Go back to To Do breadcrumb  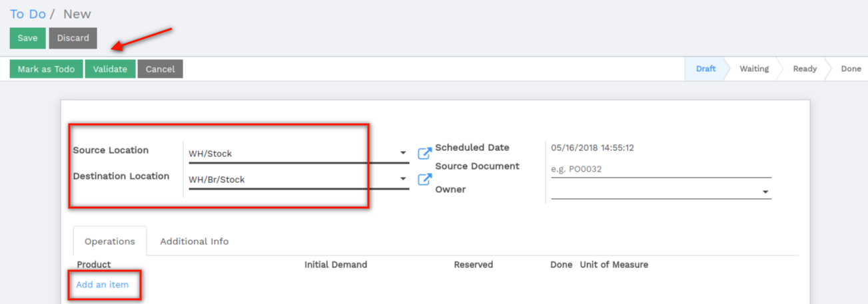point(28,14)
